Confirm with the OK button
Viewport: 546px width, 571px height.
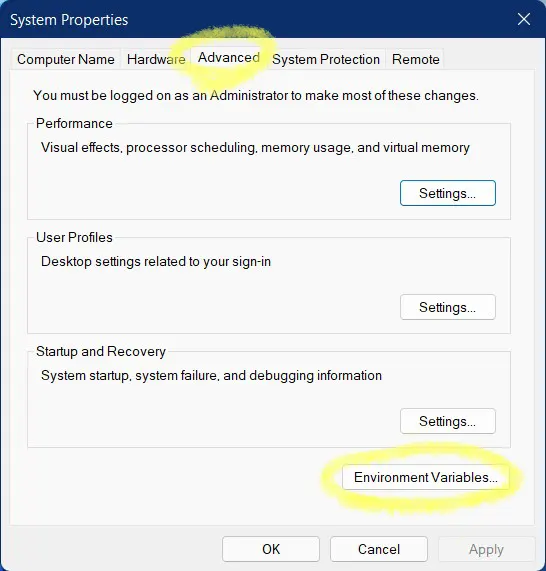point(271,549)
